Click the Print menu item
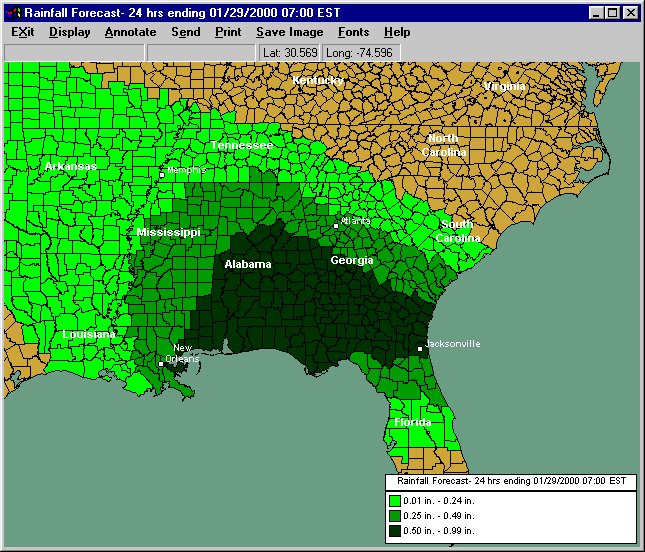Viewport: 645px width, 552px height. (228, 32)
